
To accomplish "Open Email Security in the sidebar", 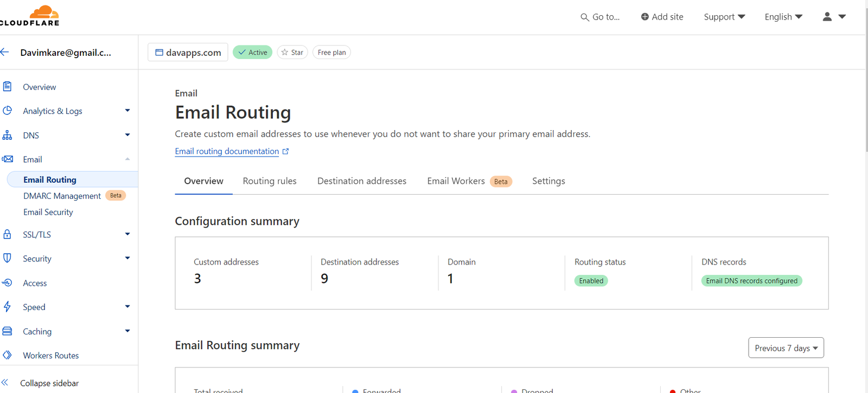I will tap(48, 212).
